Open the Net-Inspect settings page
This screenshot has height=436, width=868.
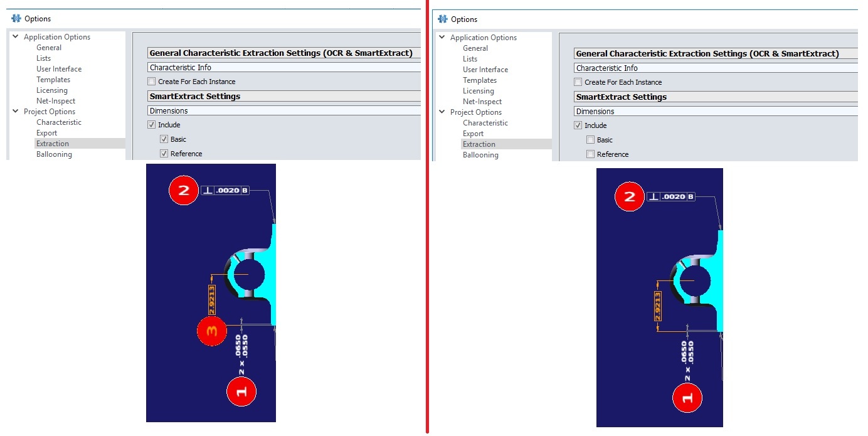[x=55, y=100]
